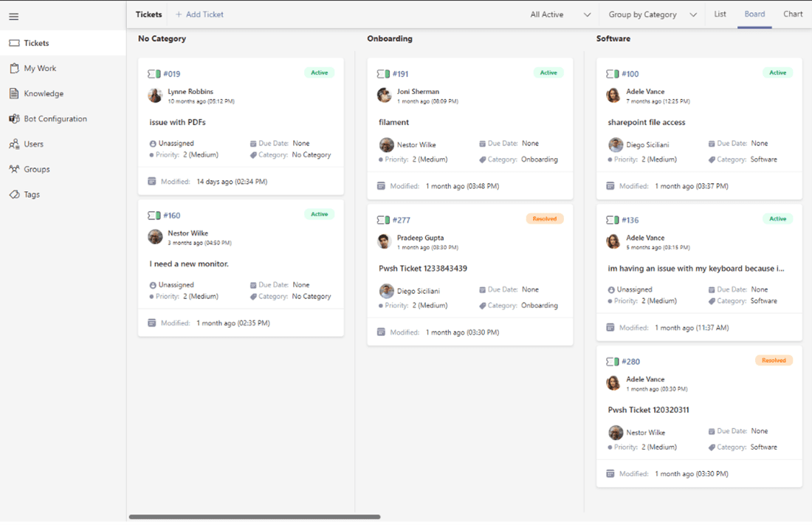
Task: Open ticket #280 link
Action: click(630, 362)
